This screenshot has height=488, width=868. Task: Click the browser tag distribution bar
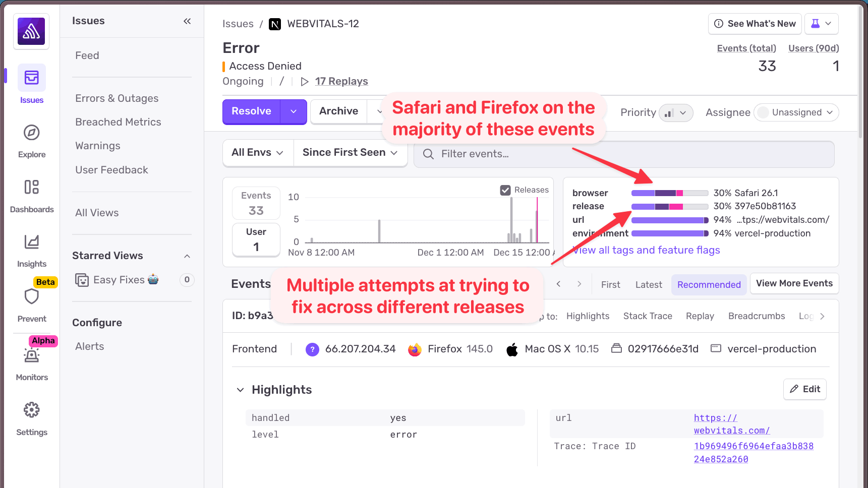tap(669, 193)
